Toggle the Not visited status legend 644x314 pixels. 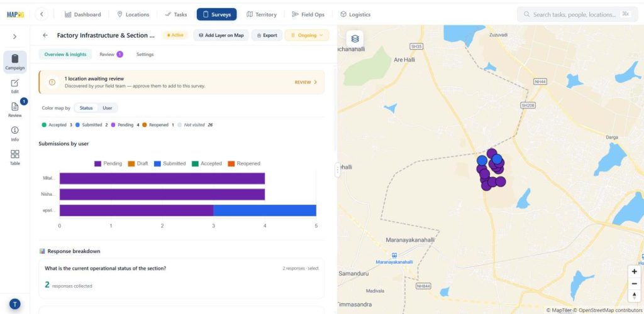(x=195, y=124)
